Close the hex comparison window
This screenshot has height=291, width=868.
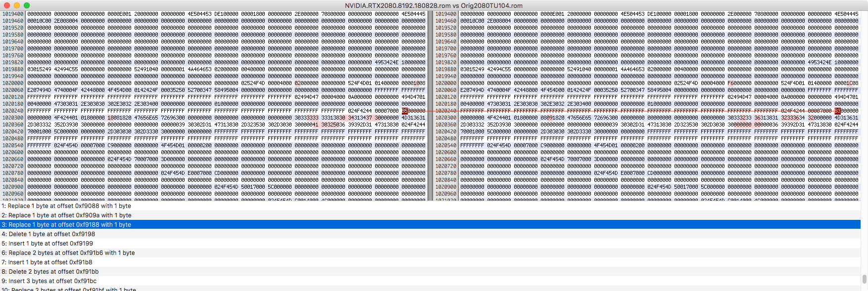point(6,5)
